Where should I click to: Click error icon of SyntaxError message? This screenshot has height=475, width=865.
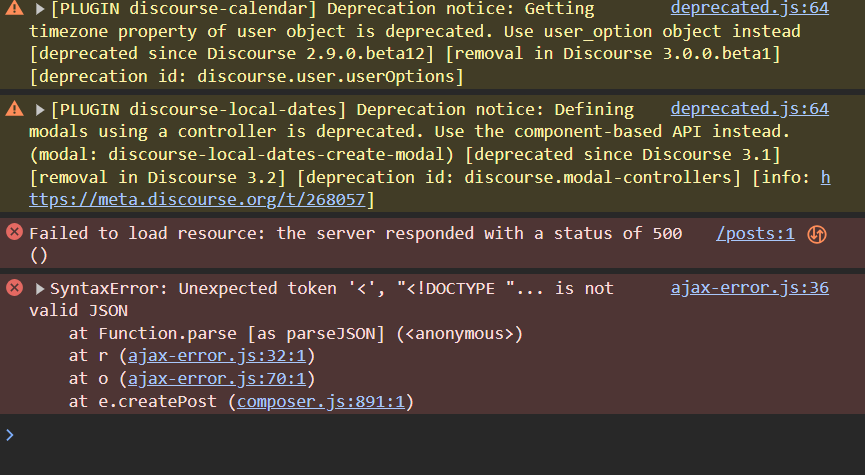pos(14,287)
